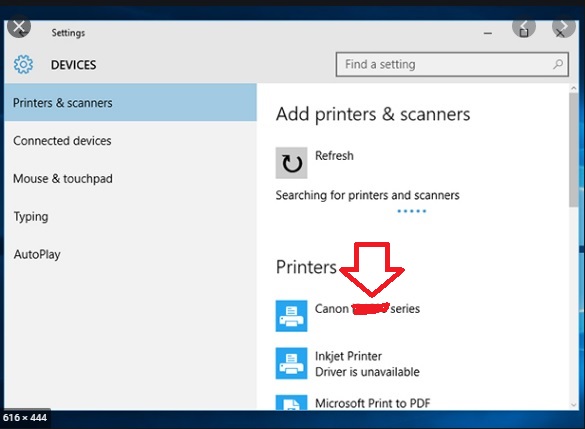Click the Settings window title text
The width and height of the screenshot is (585, 429).
68,33
